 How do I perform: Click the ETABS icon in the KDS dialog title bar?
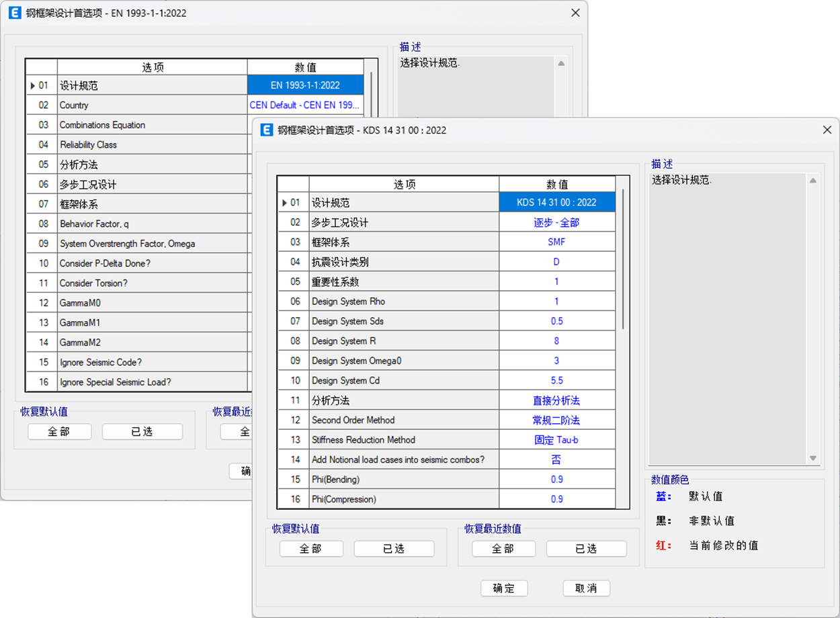pos(267,130)
